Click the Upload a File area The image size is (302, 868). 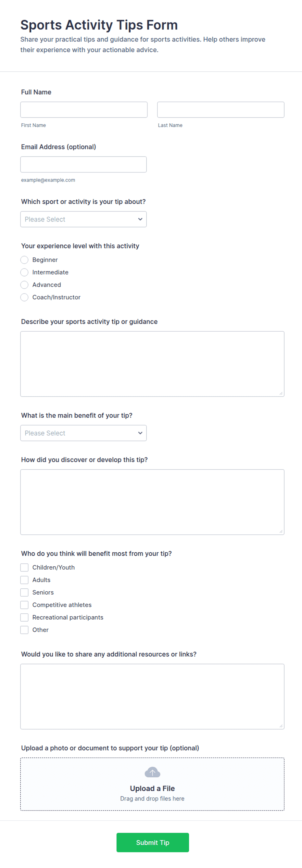pyautogui.click(x=152, y=784)
